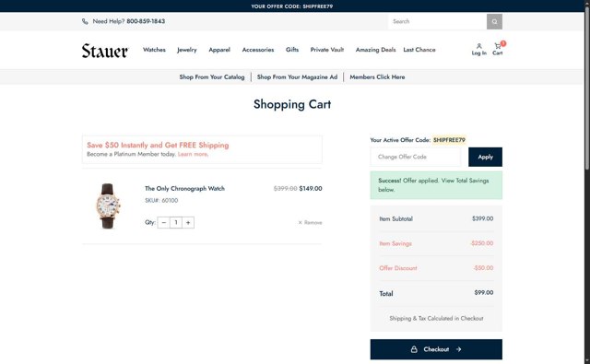590x364 pixels.
Task: Click the Checkout button
Action: (x=436, y=349)
